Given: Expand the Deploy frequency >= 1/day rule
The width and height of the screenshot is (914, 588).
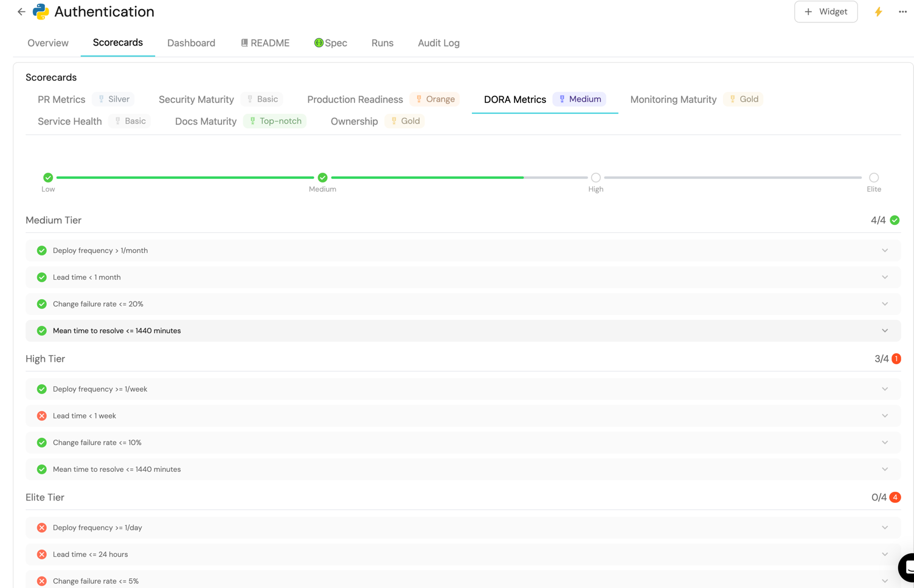Looking at the screenshot, I should pyautogui.click(x=885, y=528).
